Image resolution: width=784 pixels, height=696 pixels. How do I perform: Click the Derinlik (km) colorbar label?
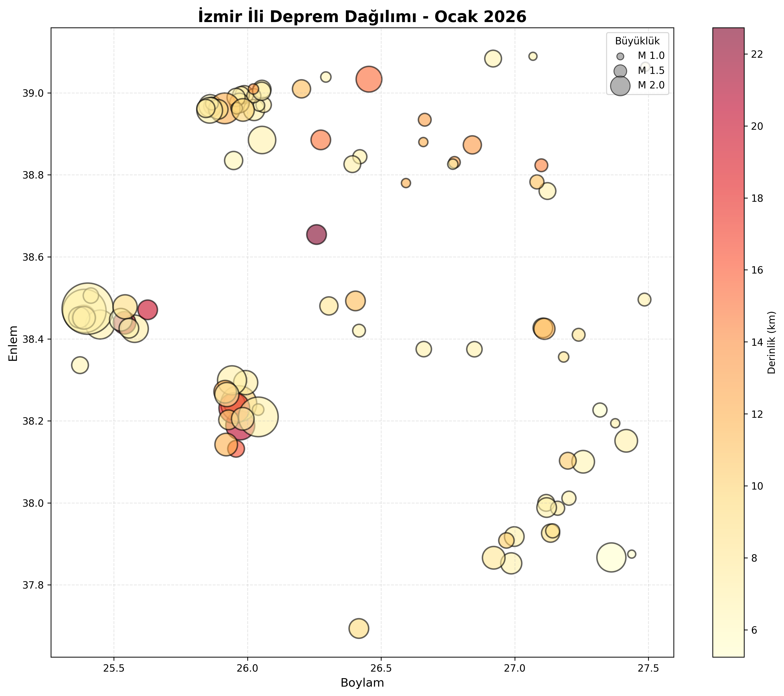(x=771, y=342)
